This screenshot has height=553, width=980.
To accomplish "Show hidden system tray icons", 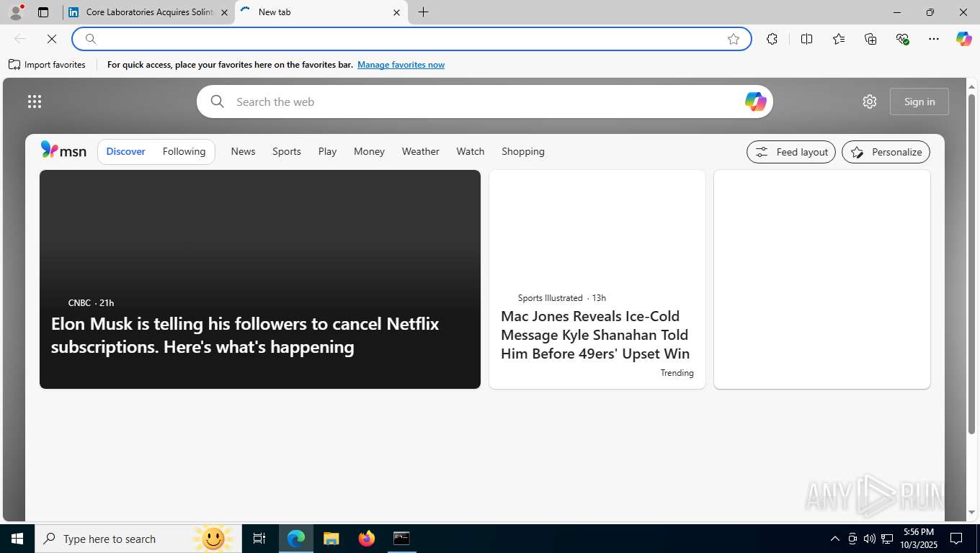I will [x=834, y=539].
